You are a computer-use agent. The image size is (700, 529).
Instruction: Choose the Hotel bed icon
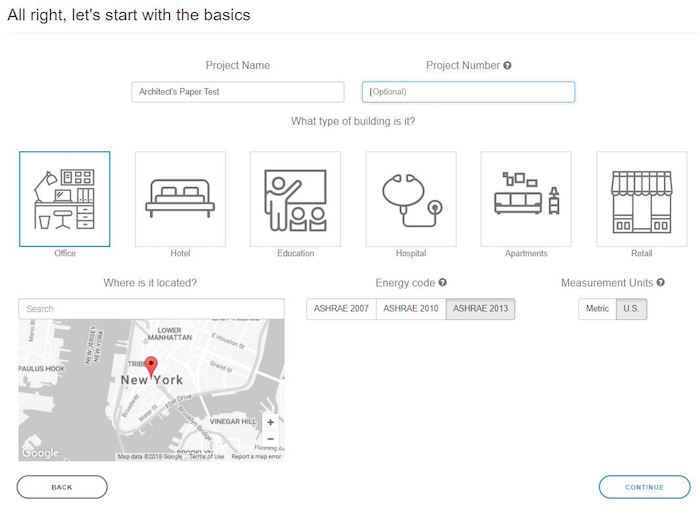[180, 199]
